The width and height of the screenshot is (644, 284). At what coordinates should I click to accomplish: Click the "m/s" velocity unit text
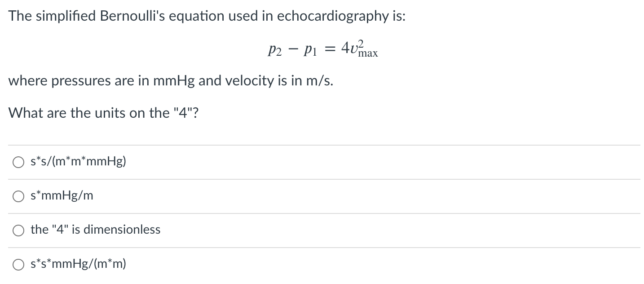[321, 81]
